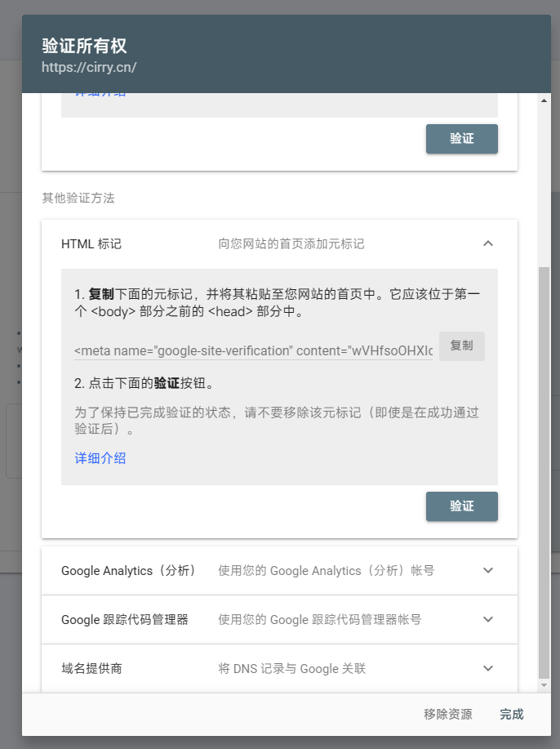Image resolution: width=560 pixels, height=749 pixels.
Task: Expand the Google 跟踪代码管理器 chevron arrow
Action: [488, 620]
